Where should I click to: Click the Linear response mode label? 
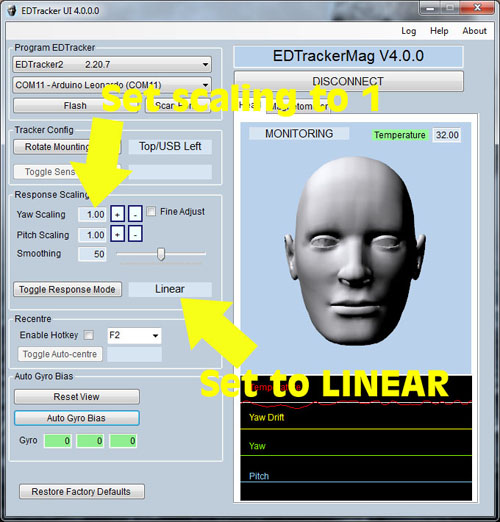(x=170, y=289)
